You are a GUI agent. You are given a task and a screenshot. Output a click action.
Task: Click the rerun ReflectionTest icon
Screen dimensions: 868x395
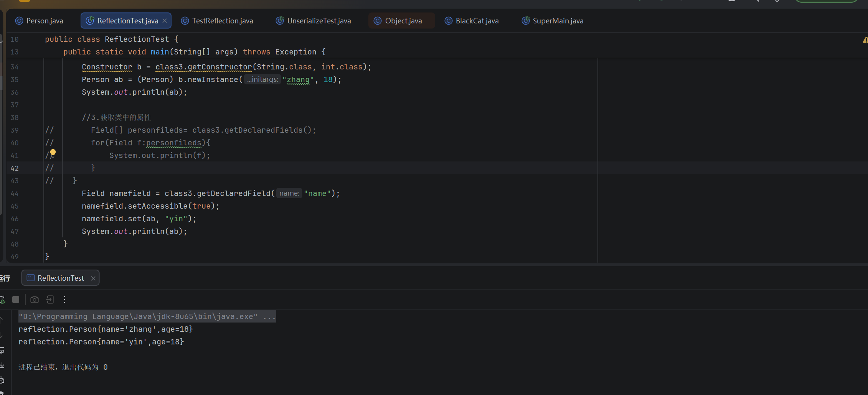click(2, 300)
